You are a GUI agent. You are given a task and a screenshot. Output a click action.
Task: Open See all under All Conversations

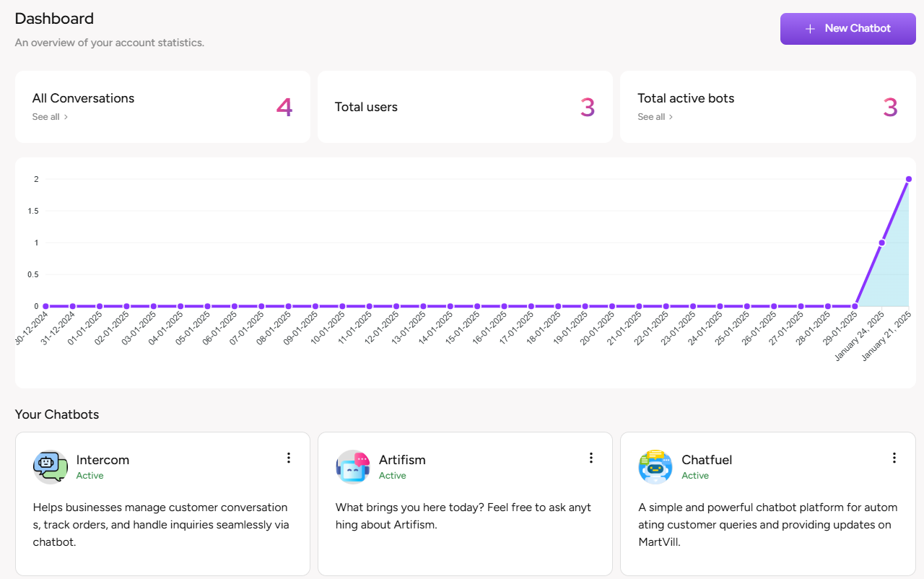point(46,117)
